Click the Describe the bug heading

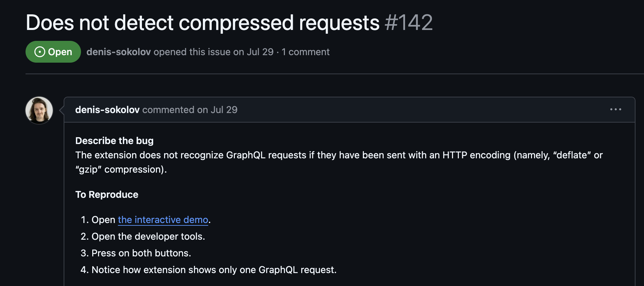pos(114,140)
